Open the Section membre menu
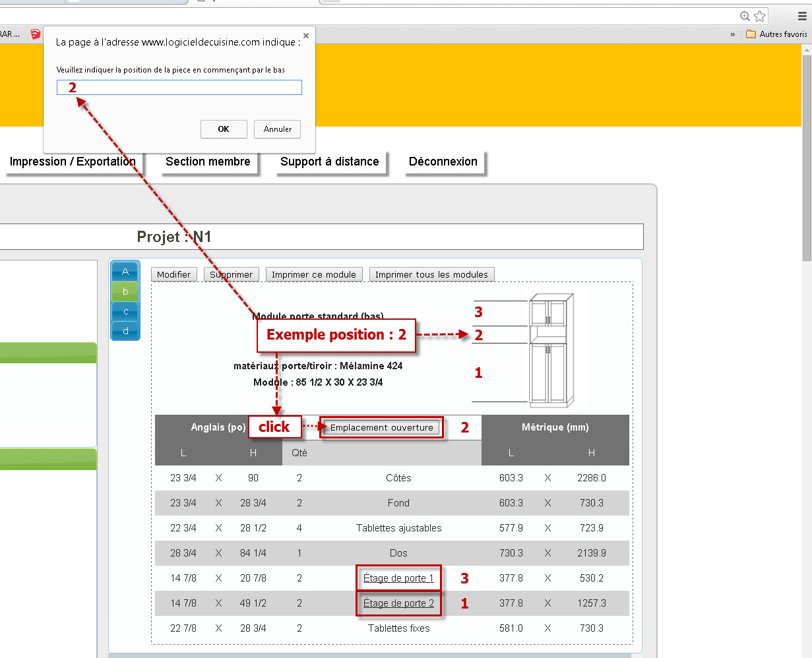 208,162
